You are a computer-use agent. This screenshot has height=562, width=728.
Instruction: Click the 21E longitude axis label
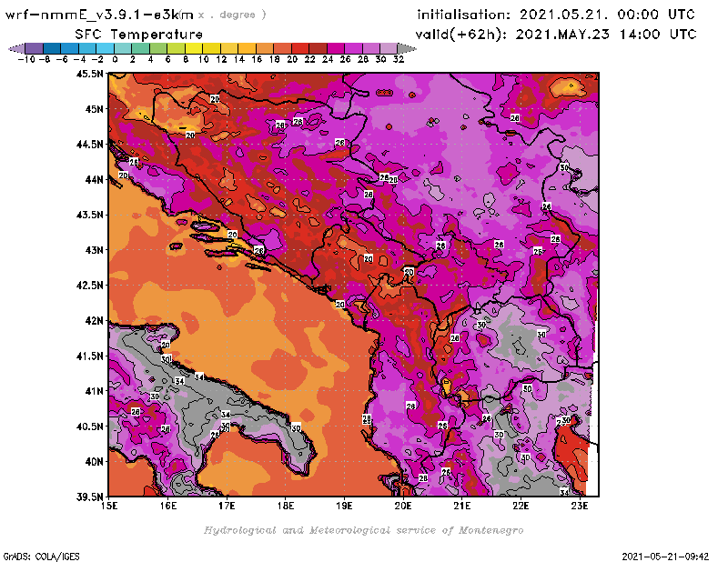pyautogui.click(x=461, y=506)
